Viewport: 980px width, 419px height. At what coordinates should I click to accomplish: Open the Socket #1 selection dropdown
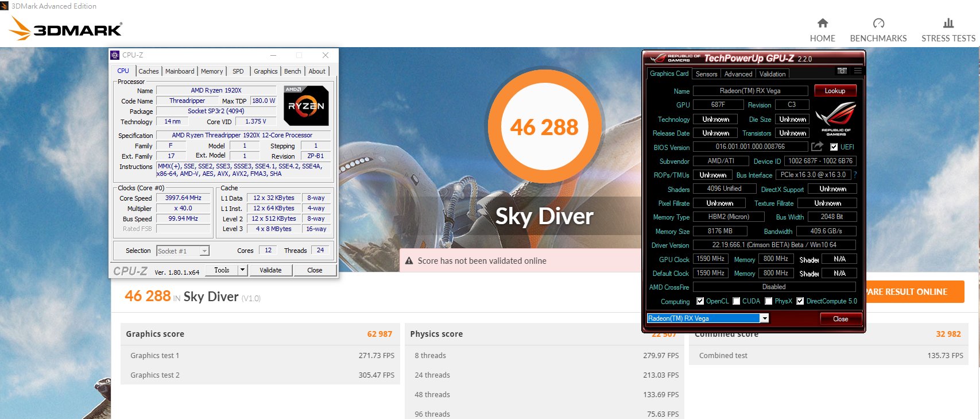(204, 251)
